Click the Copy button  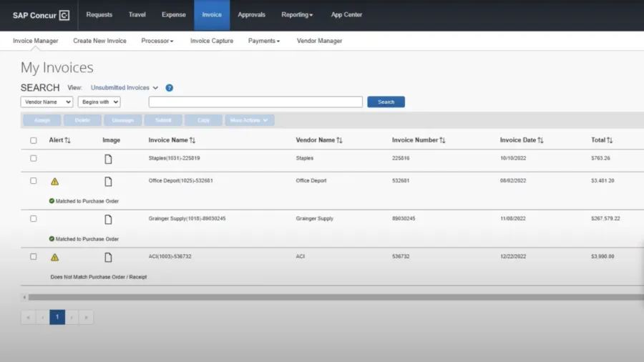203,120
